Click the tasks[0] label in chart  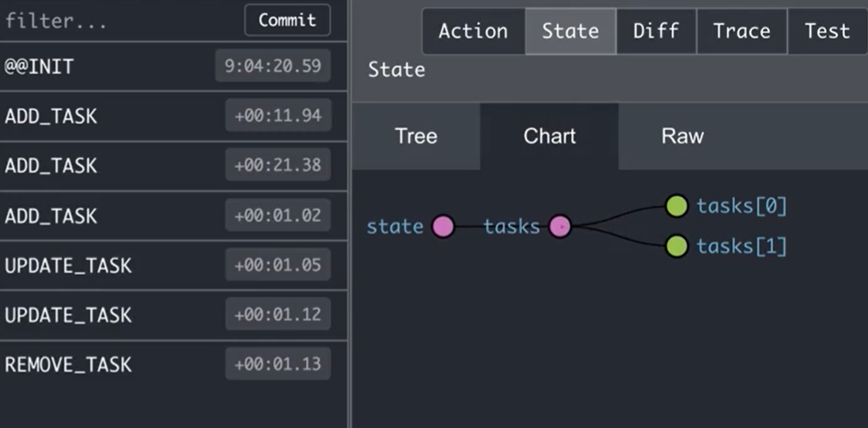(x=742, y=206)
